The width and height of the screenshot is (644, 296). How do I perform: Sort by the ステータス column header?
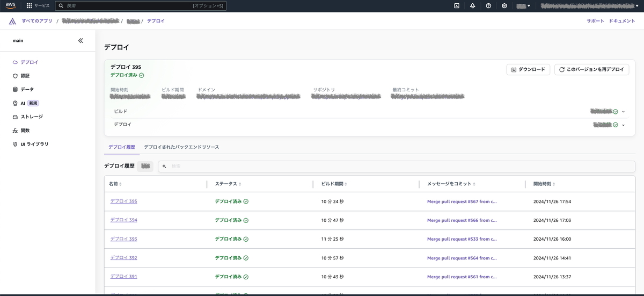point(228,184)
